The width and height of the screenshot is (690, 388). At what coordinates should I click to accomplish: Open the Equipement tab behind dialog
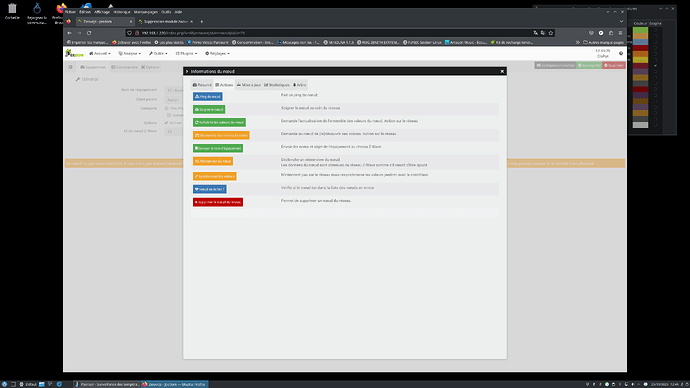93,67
